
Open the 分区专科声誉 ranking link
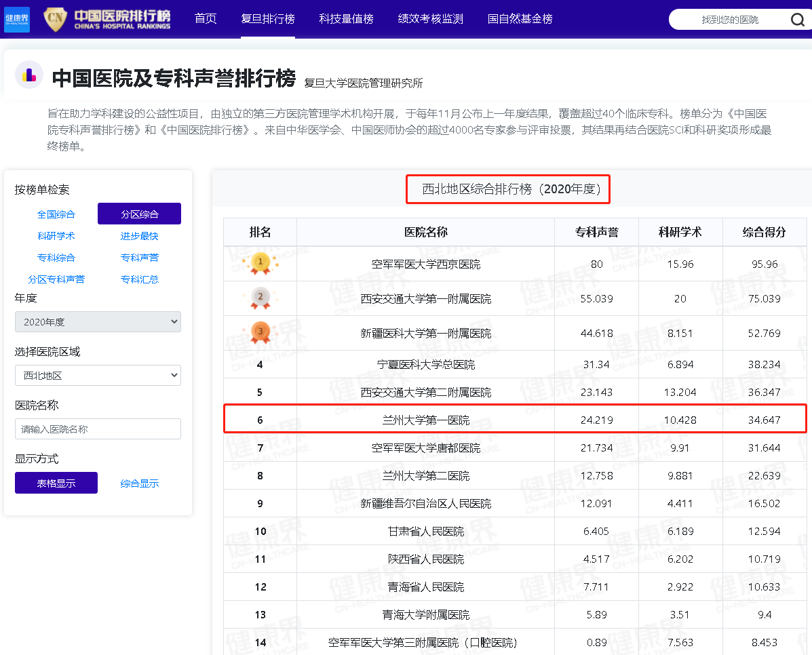point(56,279)
